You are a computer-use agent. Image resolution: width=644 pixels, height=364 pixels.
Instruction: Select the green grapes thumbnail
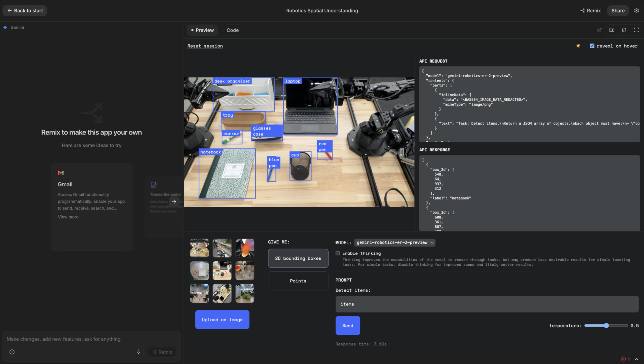pos(245,293)
